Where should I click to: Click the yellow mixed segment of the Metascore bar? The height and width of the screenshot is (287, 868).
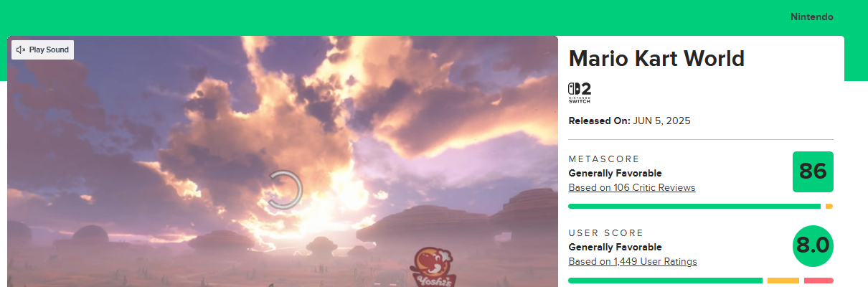point(829,207)
